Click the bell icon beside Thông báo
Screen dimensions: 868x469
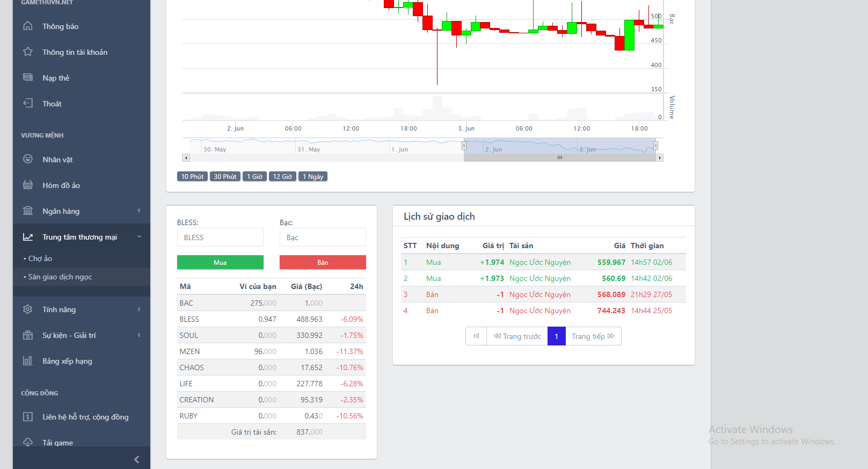28,26
